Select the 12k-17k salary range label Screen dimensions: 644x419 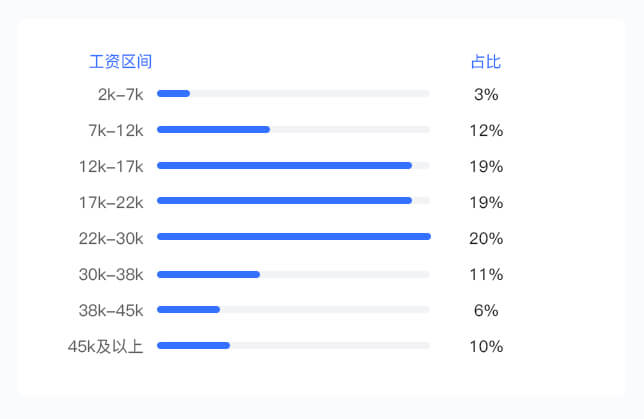click(x=111, y=167)
